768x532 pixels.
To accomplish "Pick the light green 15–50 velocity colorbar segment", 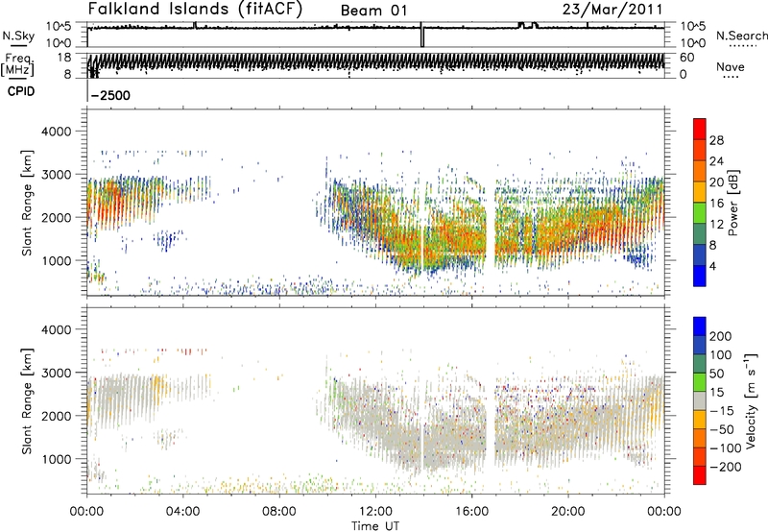I will click(x=700, y=382).
